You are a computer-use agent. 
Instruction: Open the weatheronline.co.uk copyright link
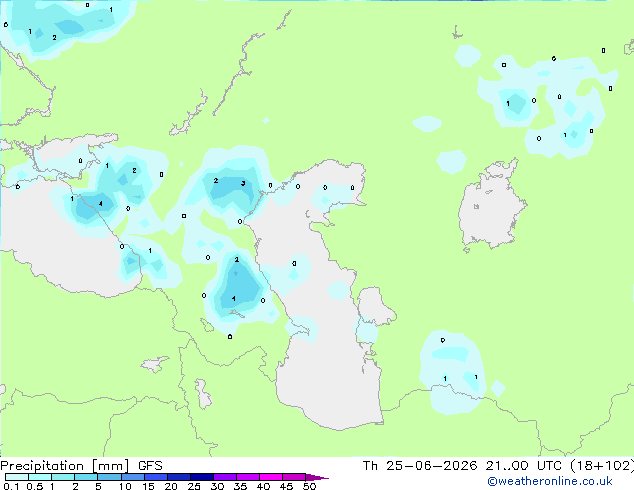point(550,481)
